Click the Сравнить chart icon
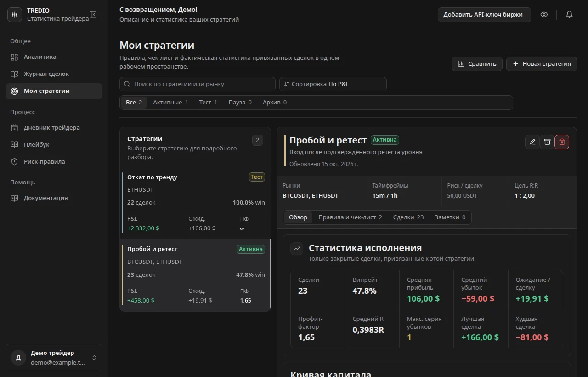The image size is (588, 377). (461, 64)
